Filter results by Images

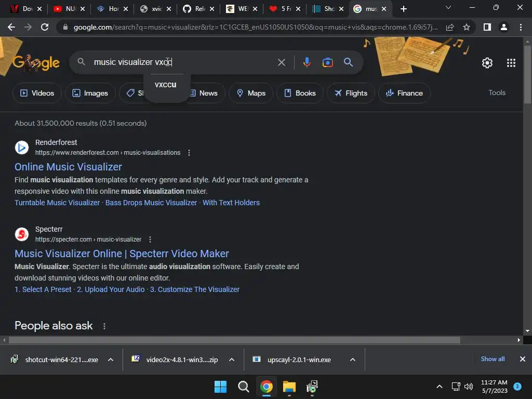pos(90,93)
